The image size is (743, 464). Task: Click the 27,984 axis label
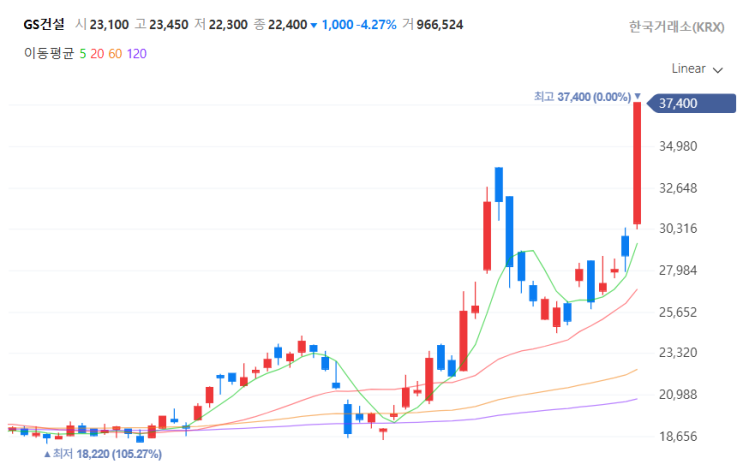pos(678,270)
